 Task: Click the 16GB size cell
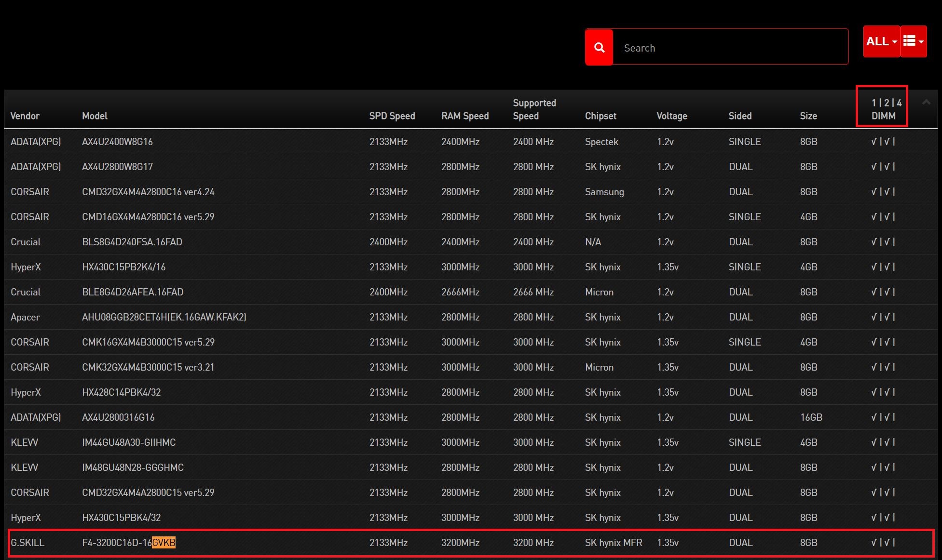tap(811, 417)
